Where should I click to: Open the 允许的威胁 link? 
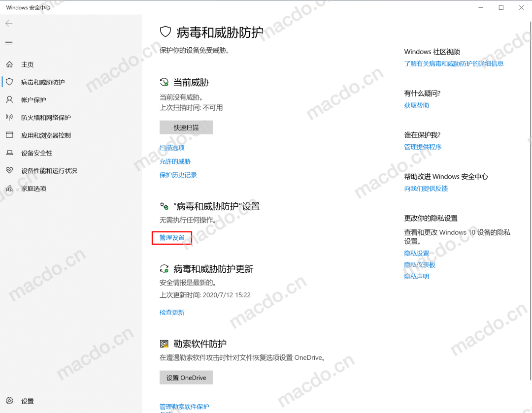coord(175,161)
